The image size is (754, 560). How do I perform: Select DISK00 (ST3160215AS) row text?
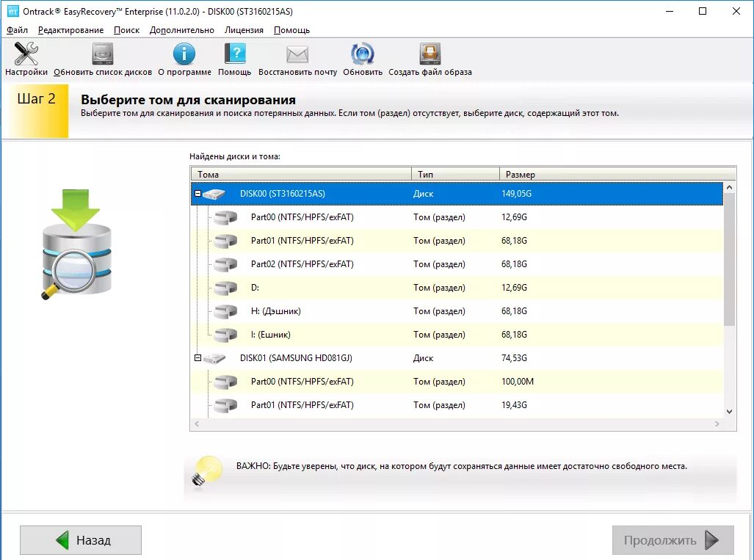click(282, 194)
